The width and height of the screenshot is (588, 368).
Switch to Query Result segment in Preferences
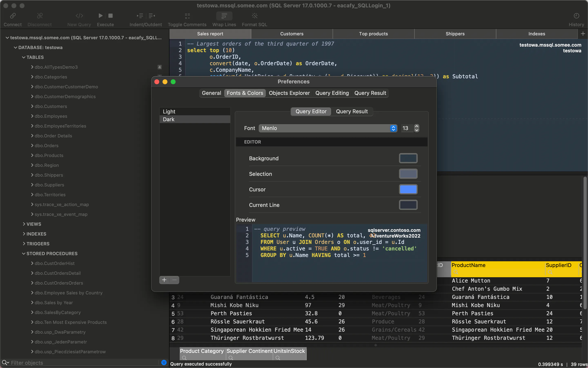coord(352,111)
